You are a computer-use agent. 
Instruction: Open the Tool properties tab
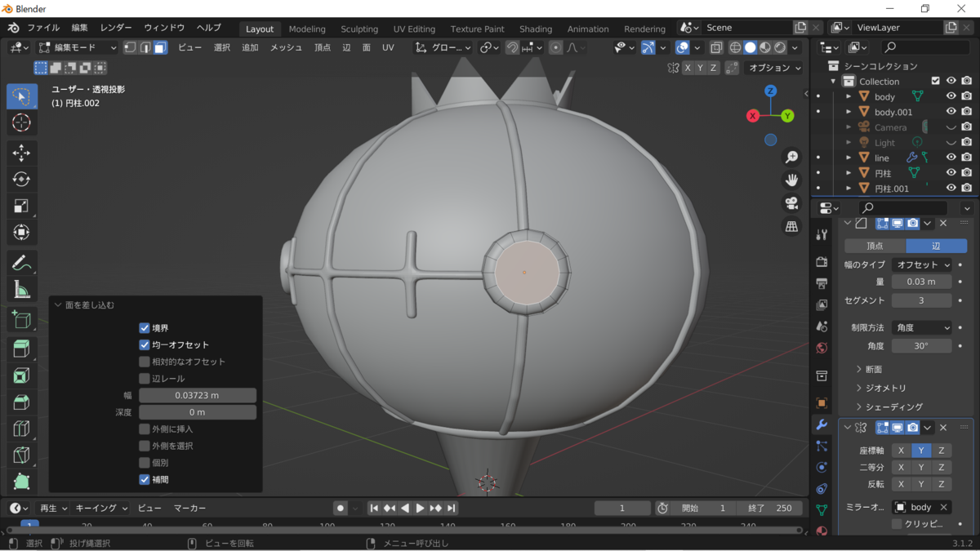click(x=822, y=235)
